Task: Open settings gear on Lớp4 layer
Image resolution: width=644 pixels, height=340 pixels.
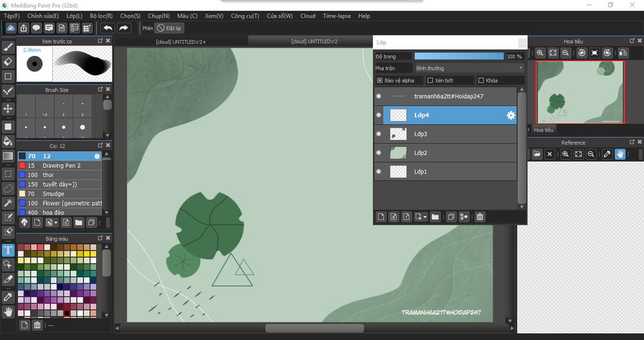Action: [511, 116]
